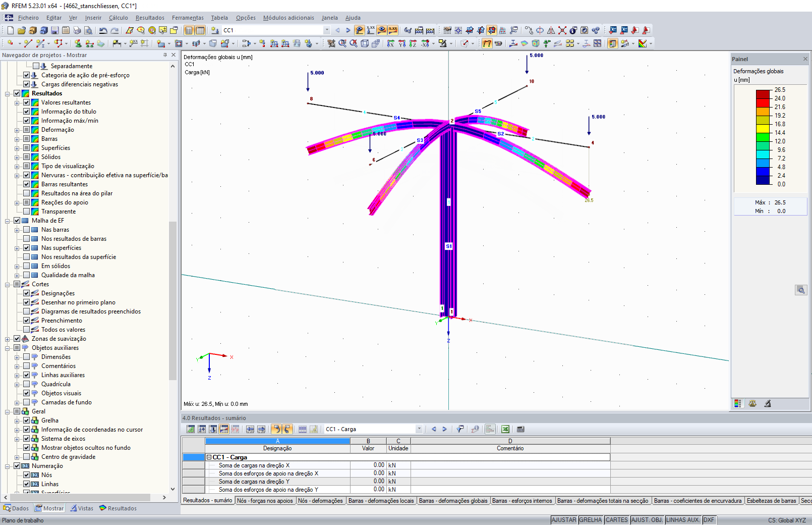812x525 pixels.
Task: View in X direction icon
Action: [391, 43]
